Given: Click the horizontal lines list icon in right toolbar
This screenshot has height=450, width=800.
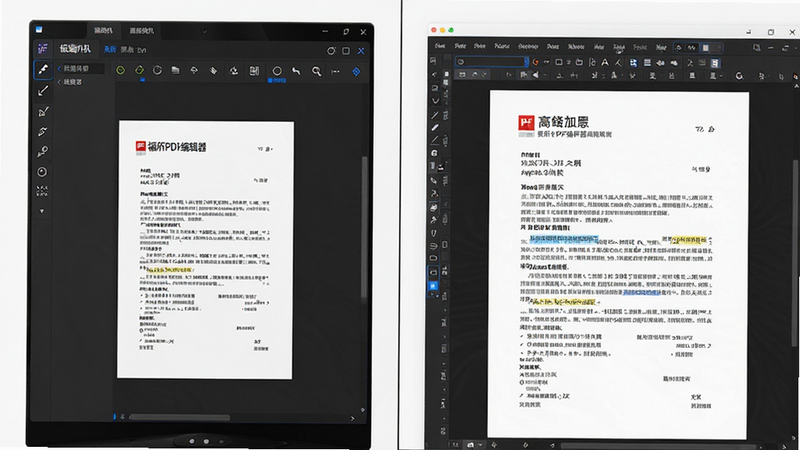Looking at the screenshot, I should [647, 63].
